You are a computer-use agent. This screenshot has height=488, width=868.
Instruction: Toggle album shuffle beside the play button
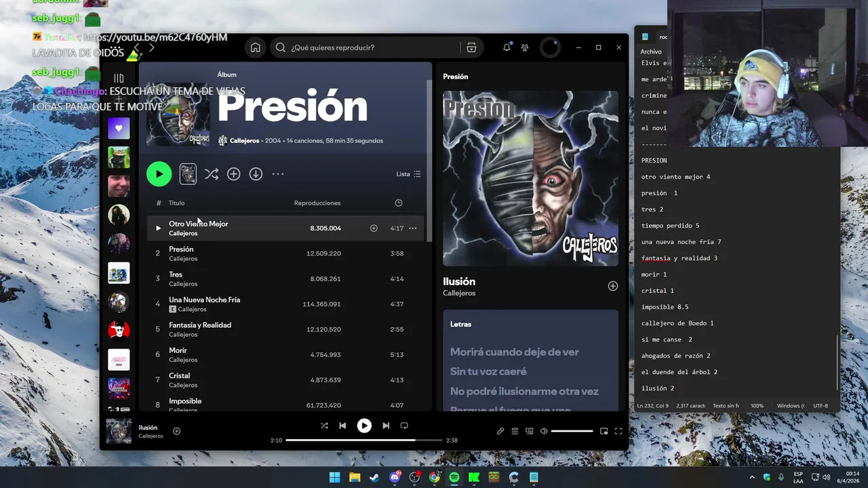coord(212,174)
